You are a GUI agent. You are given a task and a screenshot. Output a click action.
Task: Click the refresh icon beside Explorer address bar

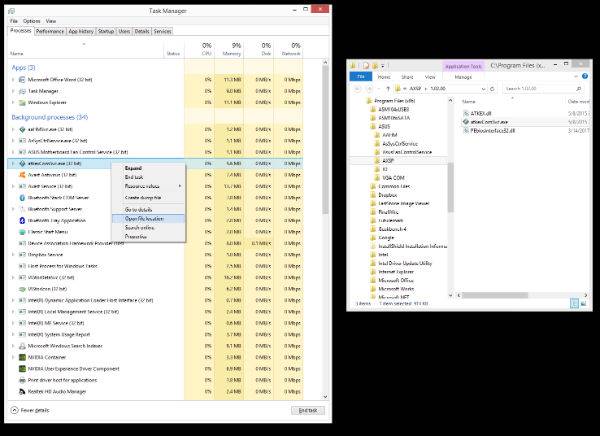pyautogui.click(x=492, y=88)
